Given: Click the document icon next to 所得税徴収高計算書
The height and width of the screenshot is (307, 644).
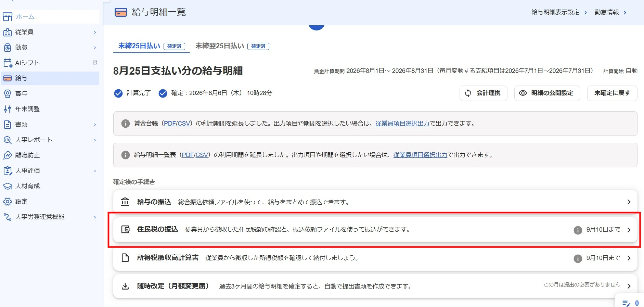Looking at the screenshot, I should (x=125, y=258).
